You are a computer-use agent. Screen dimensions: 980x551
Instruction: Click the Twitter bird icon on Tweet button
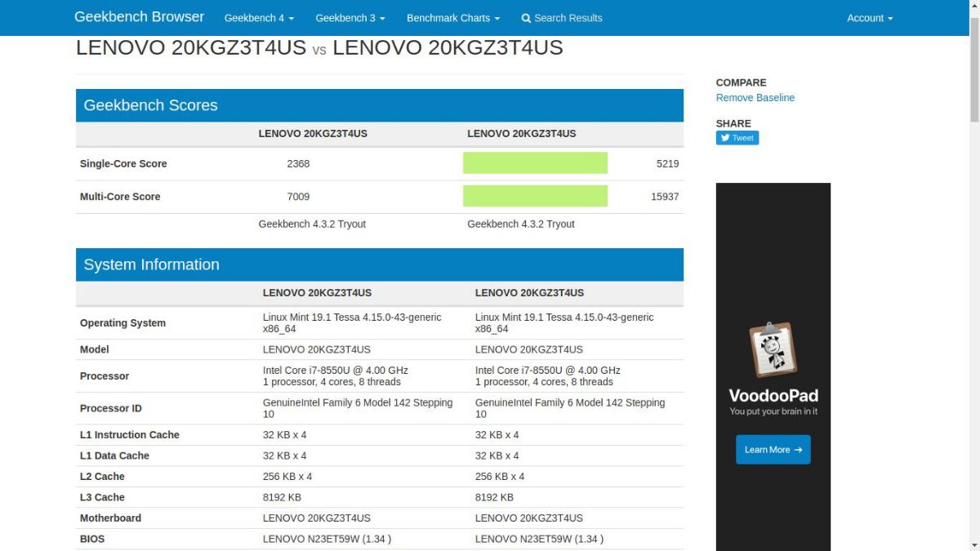(725, 138)
